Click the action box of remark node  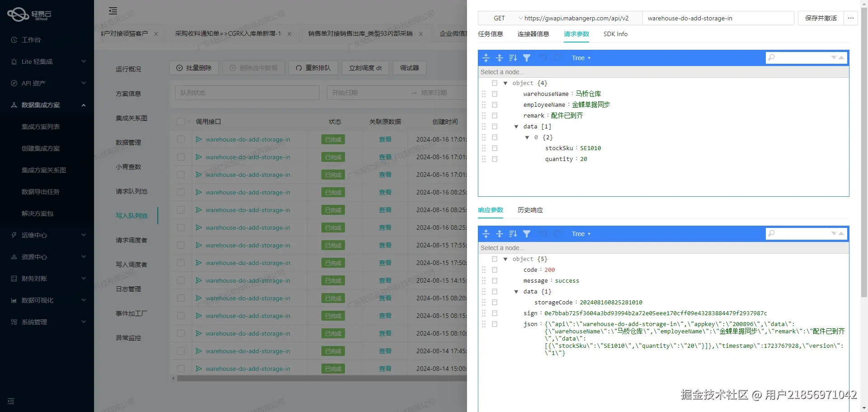(495, 116)
